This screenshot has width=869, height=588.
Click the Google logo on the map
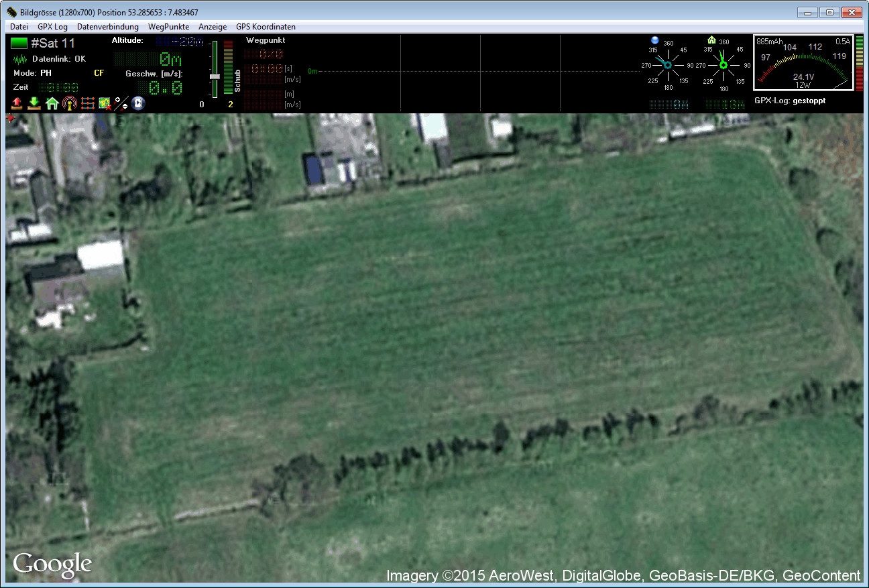coord(52,565)
